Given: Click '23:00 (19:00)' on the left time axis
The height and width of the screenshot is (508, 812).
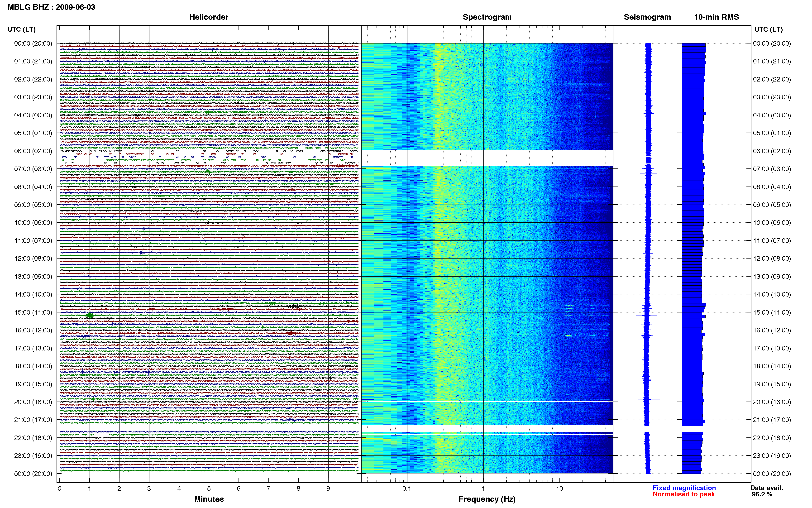Looking at the screenshot, I should (x=33, y=455).
